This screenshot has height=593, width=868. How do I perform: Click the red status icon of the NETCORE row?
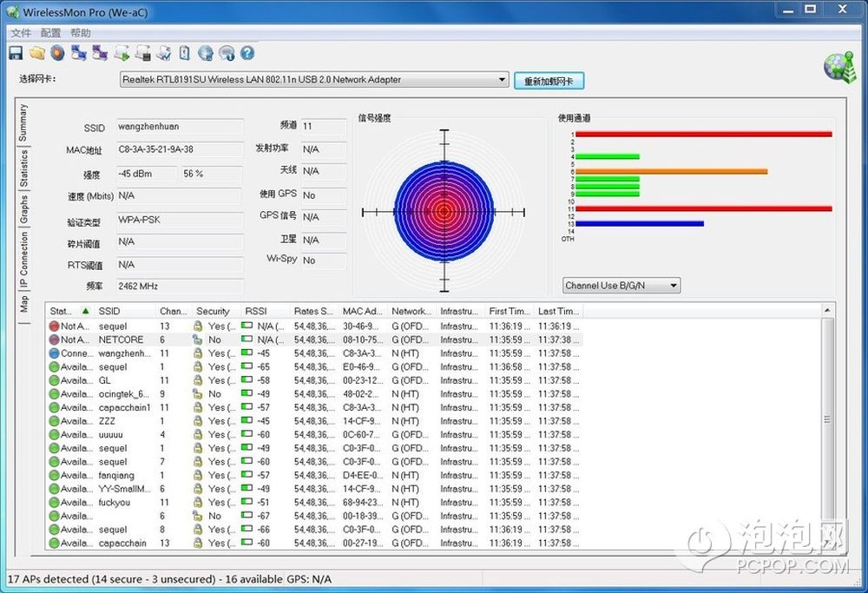tap(54, 339)
